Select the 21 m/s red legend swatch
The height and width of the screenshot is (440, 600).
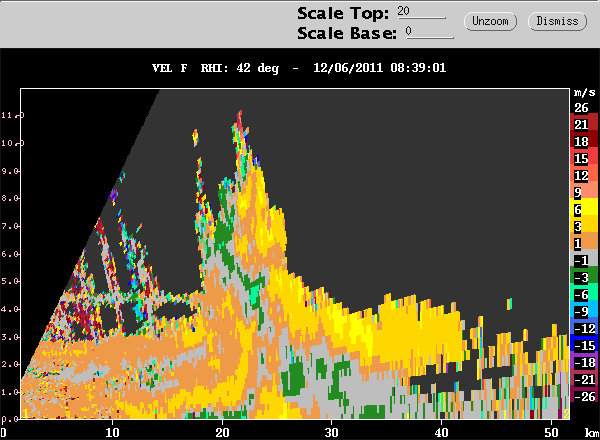pos(580,124)
